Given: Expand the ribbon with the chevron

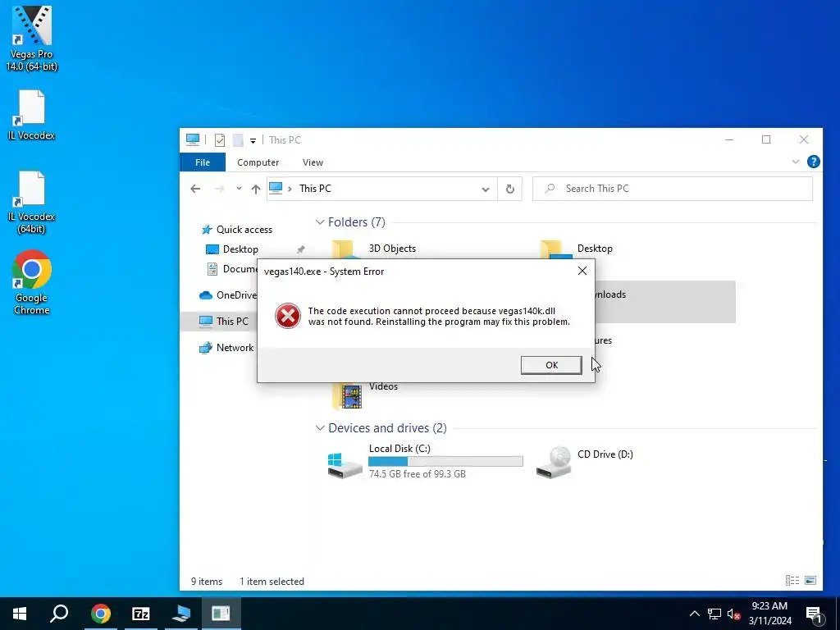Looking at the screenshot, I should pyautogui.click(x=796, y=162).
